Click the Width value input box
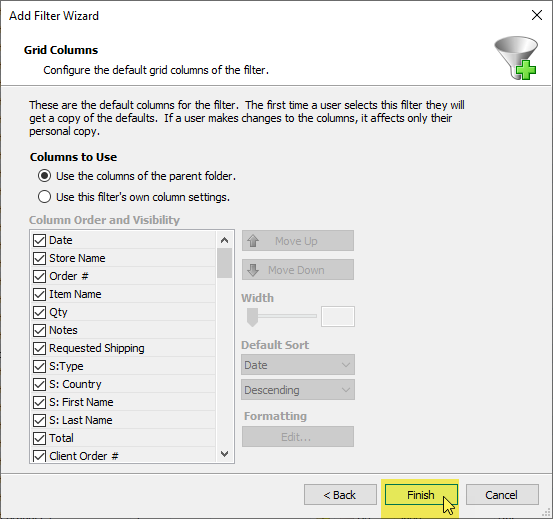Screen dimensions: 553x519 coord(338,316)
